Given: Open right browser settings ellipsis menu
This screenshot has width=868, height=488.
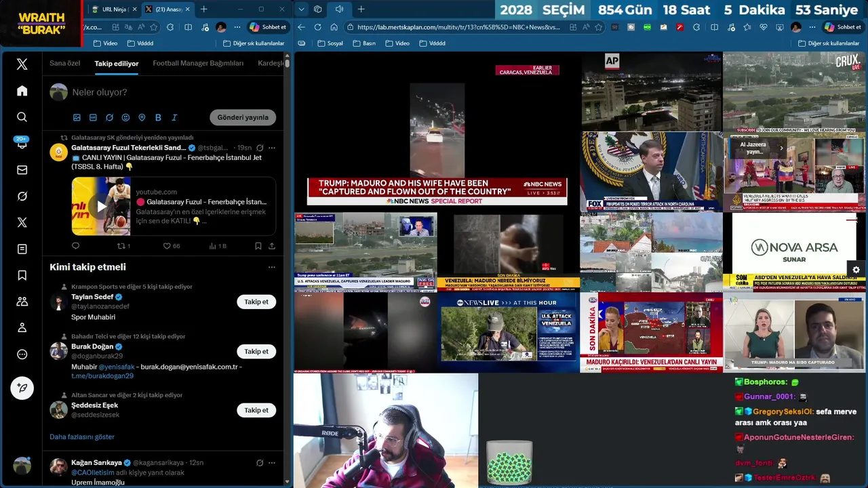Looking at the screenshot, I should (812, 27).
